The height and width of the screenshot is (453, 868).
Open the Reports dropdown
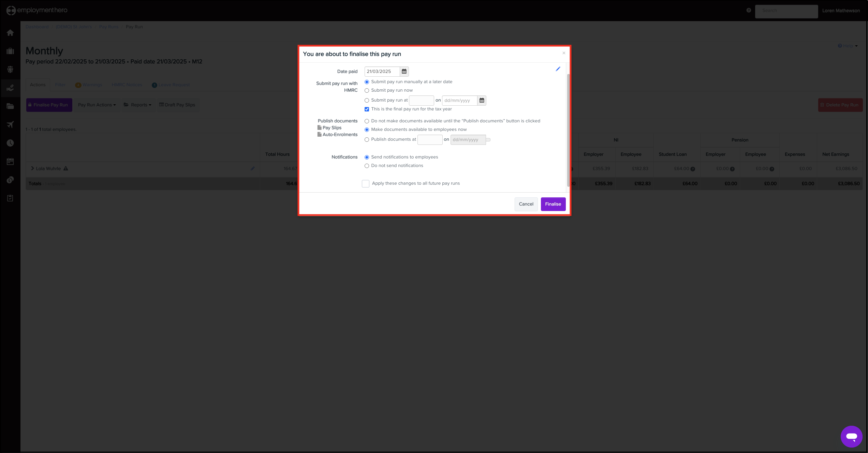(x=137, y=105)
